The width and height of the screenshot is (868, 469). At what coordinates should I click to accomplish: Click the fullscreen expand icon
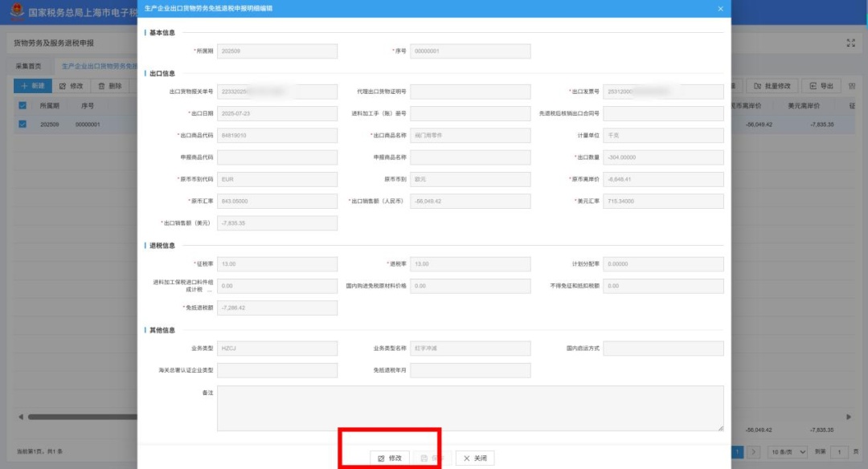tap(851, 43)
